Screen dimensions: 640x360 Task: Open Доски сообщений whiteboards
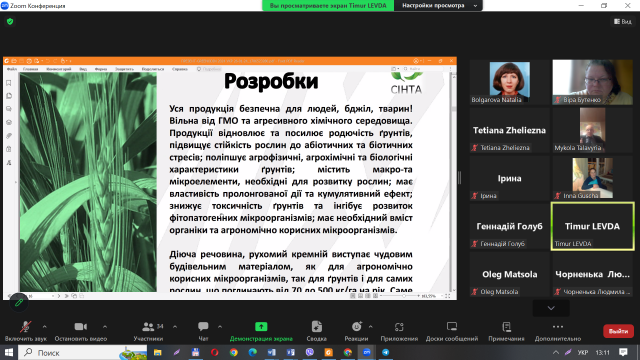click(x=452, y=331)
